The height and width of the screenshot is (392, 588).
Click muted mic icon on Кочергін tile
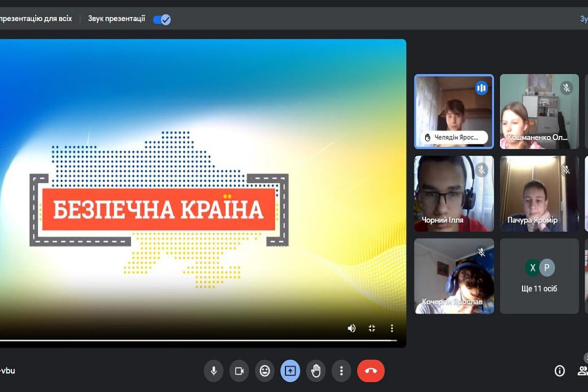pos(481,252)
